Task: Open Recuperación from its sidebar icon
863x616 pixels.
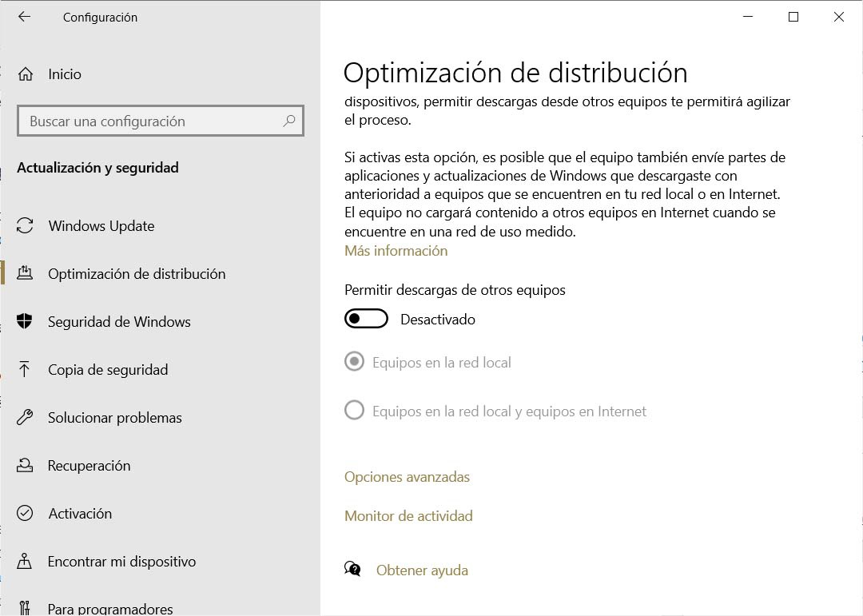Action: coord(26,465)
